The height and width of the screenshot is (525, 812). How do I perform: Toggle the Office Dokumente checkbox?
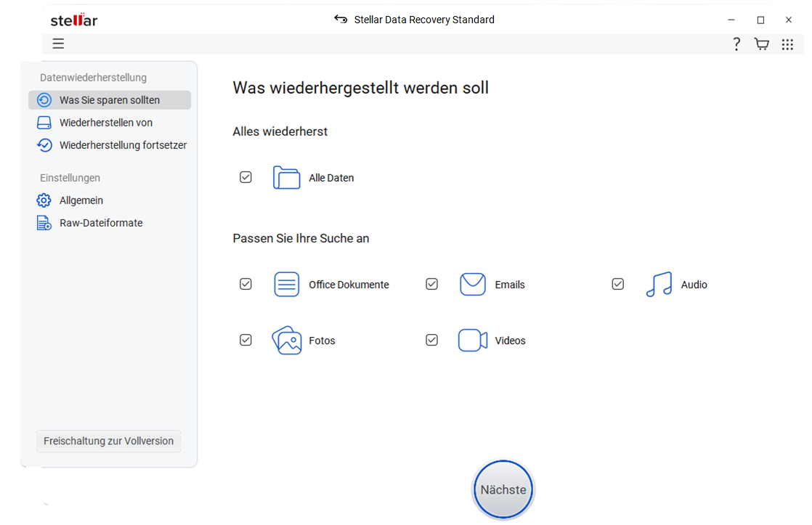pos(245,284)
